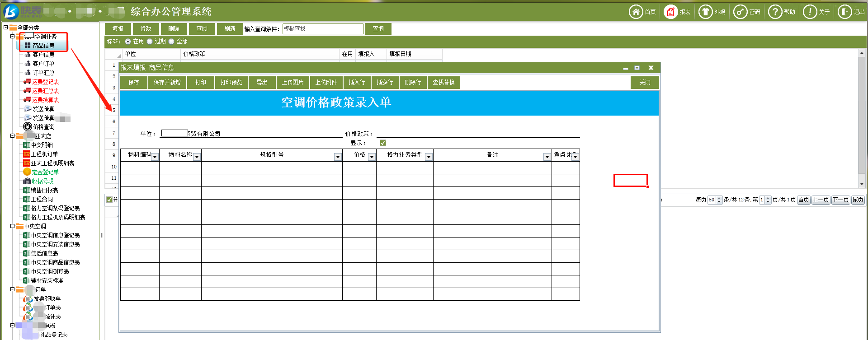Open the 报表 report icon in header
868x340 pixels.
pyautogui.click(x=670, y=12)
